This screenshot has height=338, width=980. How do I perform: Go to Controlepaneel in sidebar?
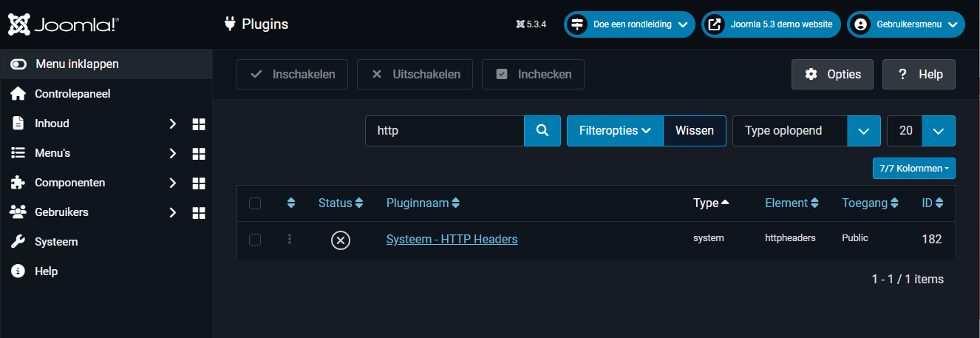pos(72,95)
